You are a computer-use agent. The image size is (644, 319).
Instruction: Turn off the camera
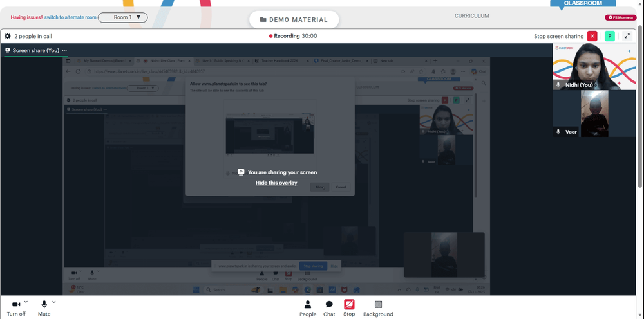click(x=16, y=308)
